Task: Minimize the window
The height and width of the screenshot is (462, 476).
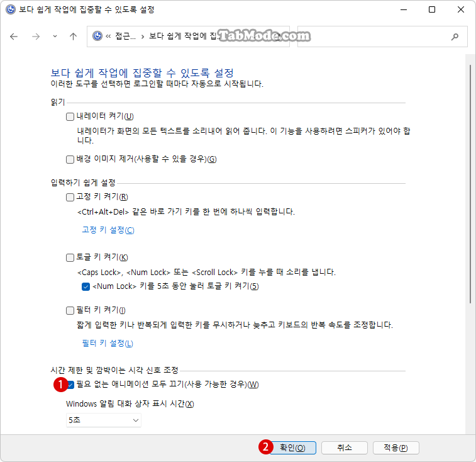Action: pyautogui.click(x=404, y=9)
